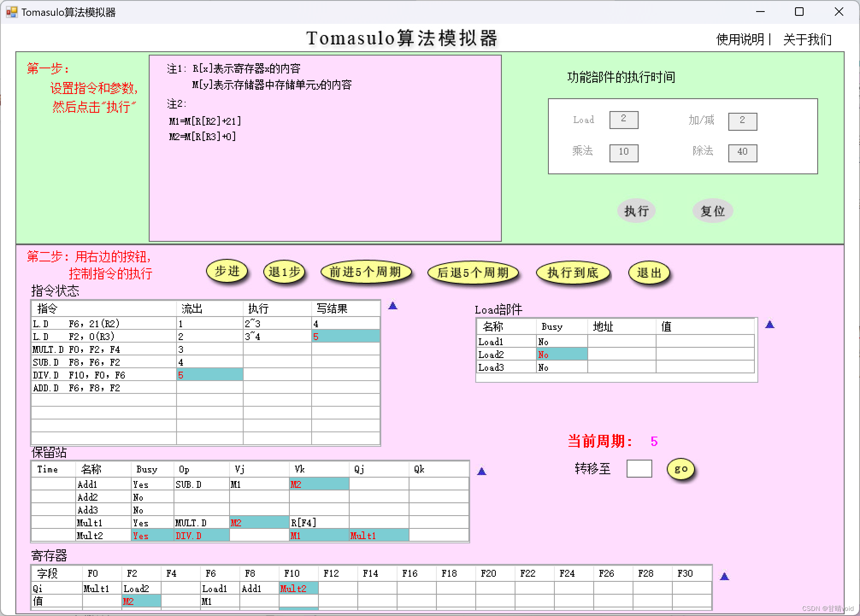The image size is (860, 616).
Task: Click the 退1步 step-back button
Action: (284, 272)
